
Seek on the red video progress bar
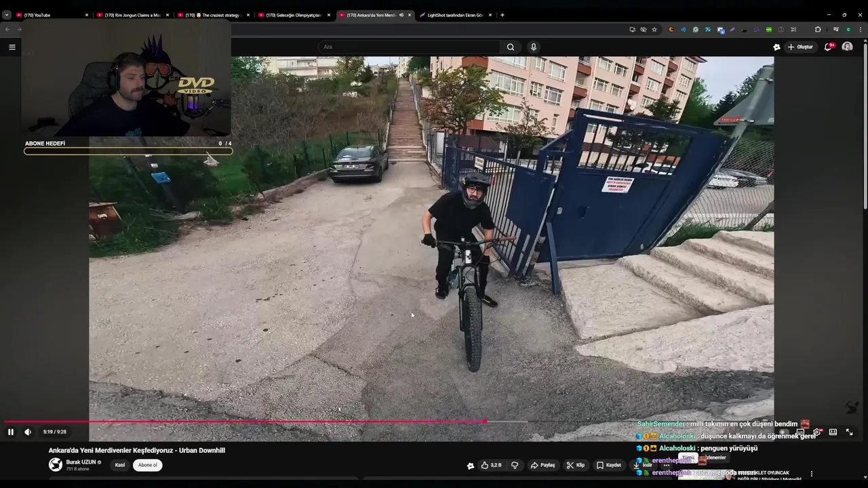(434, 422)
